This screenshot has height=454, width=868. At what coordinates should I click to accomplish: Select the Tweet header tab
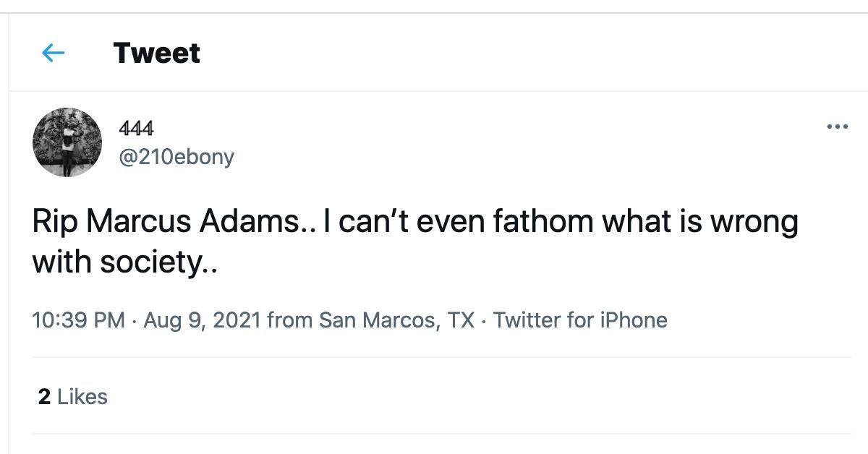[156, 53]
